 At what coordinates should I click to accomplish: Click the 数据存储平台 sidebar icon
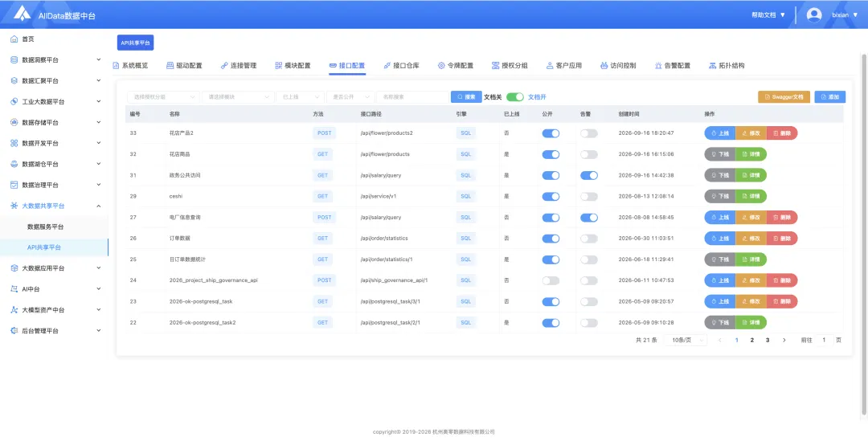14,122
